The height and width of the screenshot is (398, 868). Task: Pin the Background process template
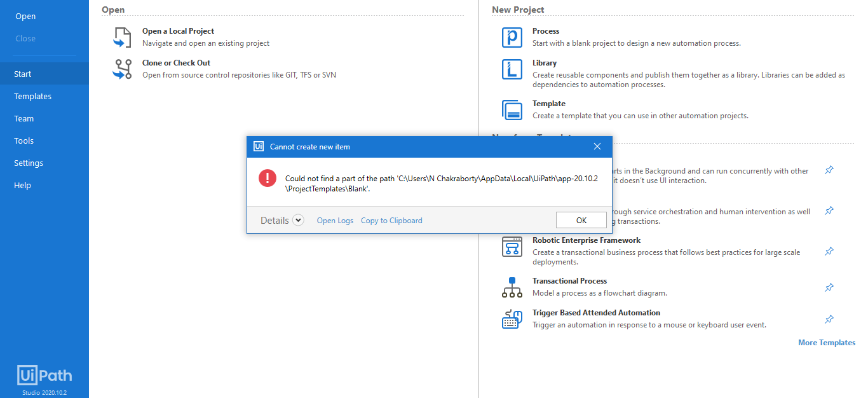(x=829, y=170)
